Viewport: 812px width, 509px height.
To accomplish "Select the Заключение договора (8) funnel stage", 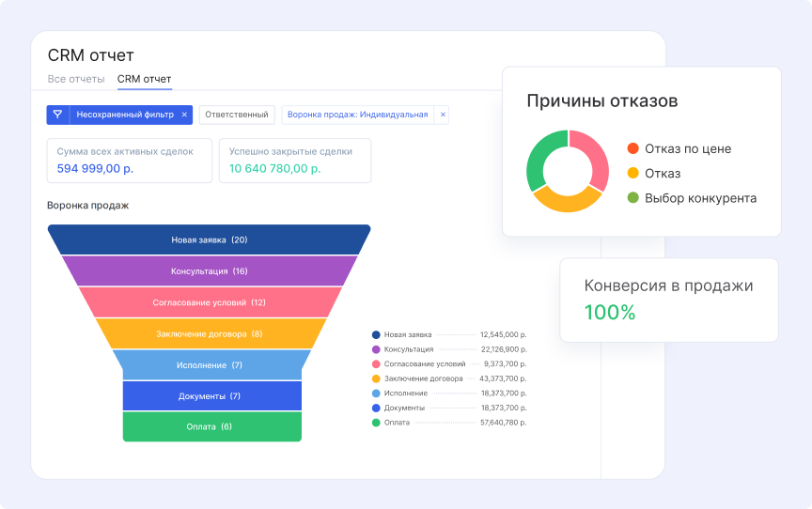I will (209, 333).
